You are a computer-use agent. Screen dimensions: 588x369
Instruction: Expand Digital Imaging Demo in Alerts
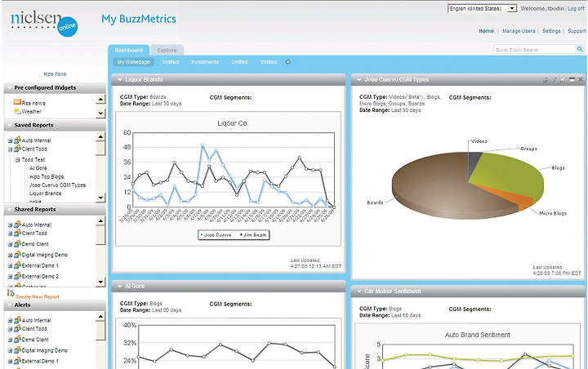(x=10, y=350)
